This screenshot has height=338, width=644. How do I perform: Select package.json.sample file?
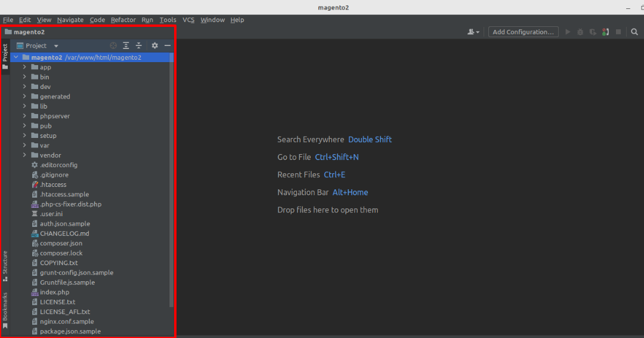tap(70, 331)
